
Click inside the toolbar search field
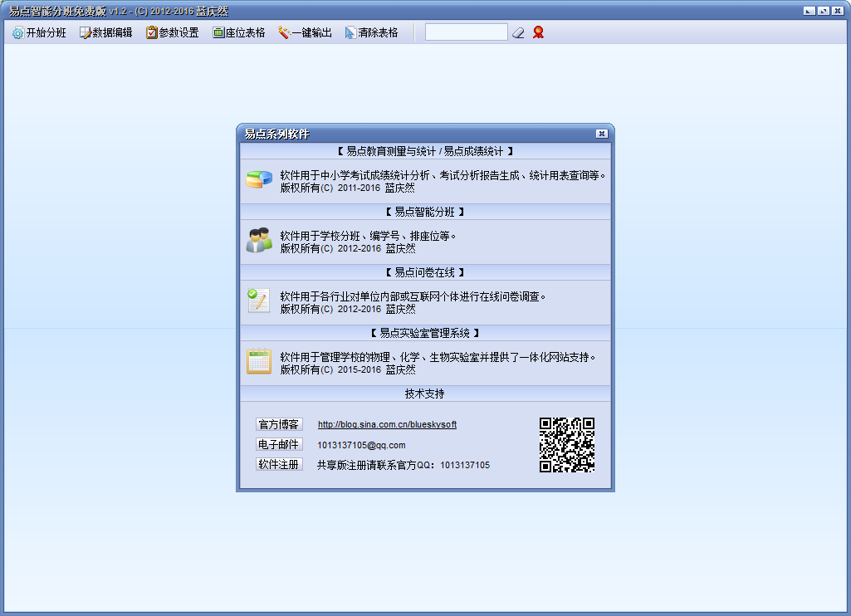[x=465, y=32]
